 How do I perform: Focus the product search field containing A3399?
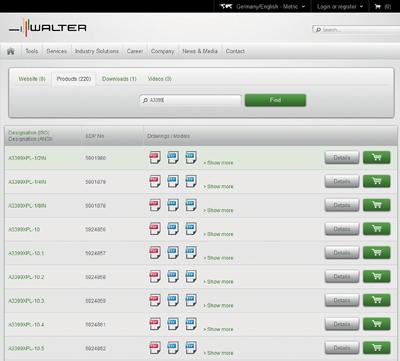(x=190, y=100)
